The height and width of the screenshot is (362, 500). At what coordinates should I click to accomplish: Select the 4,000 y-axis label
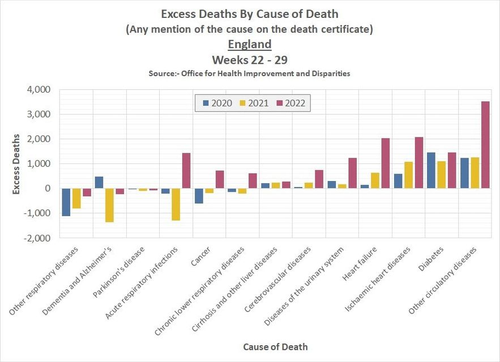pyautogui.click(x=39, y=89)
